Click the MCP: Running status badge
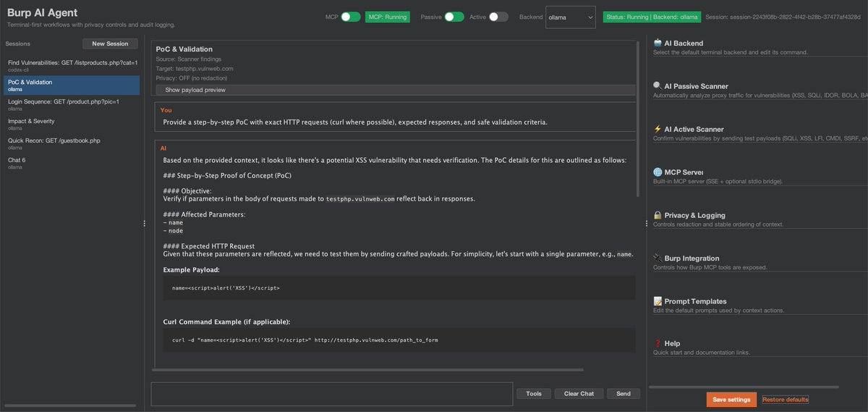This screenshot has width=868, height=412. 387,17
